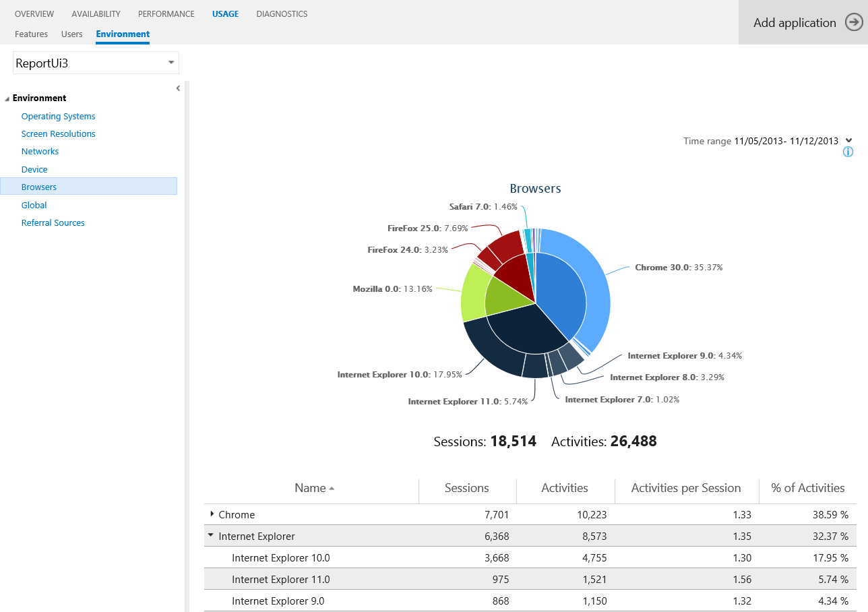Screen dimensions: 868x612
Task: Collapse the sidebar using the chevron arrow
Action: (177, 88)
